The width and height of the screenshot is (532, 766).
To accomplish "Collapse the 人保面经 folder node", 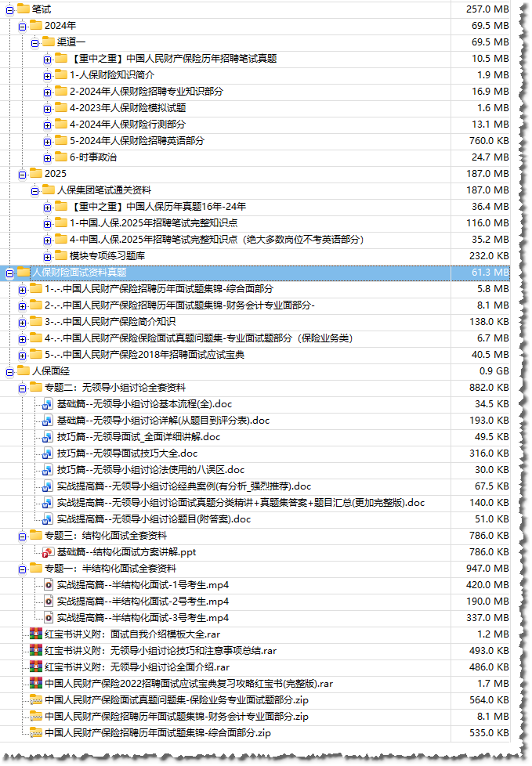I will pos(9,372).
